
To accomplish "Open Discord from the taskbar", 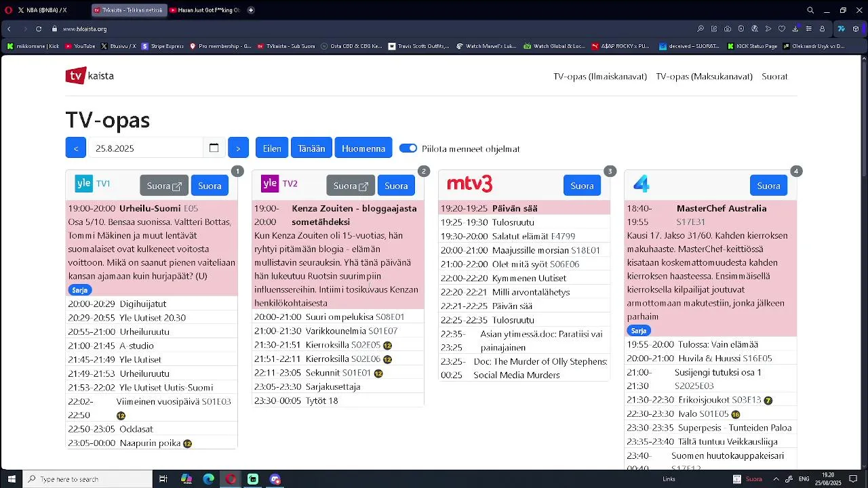I will tap(275, 479).
